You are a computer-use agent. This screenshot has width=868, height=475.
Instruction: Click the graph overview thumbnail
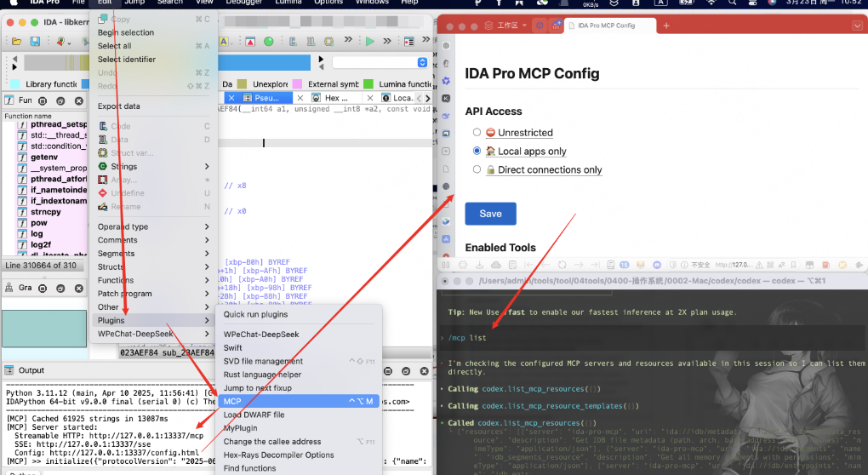click(44, 329)
